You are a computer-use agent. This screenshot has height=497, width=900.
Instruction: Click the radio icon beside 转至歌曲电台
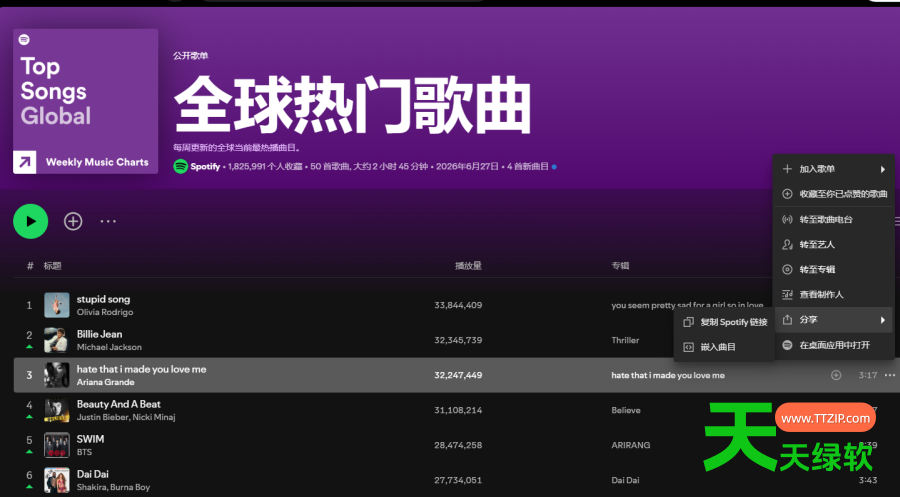click(787, 219)
